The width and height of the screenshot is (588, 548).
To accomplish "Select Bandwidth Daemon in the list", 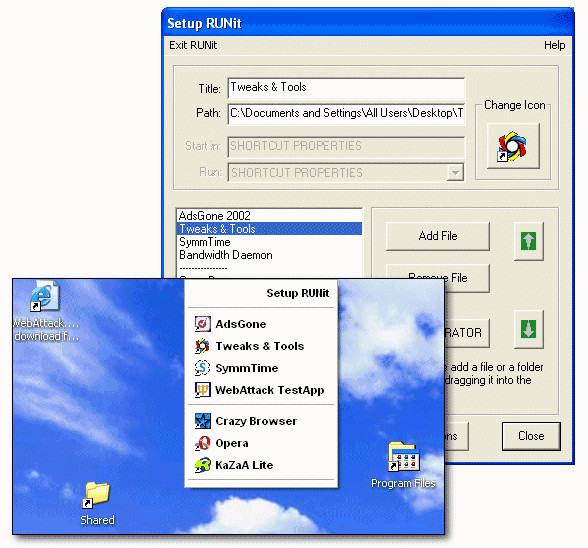I will coord(269,255).
